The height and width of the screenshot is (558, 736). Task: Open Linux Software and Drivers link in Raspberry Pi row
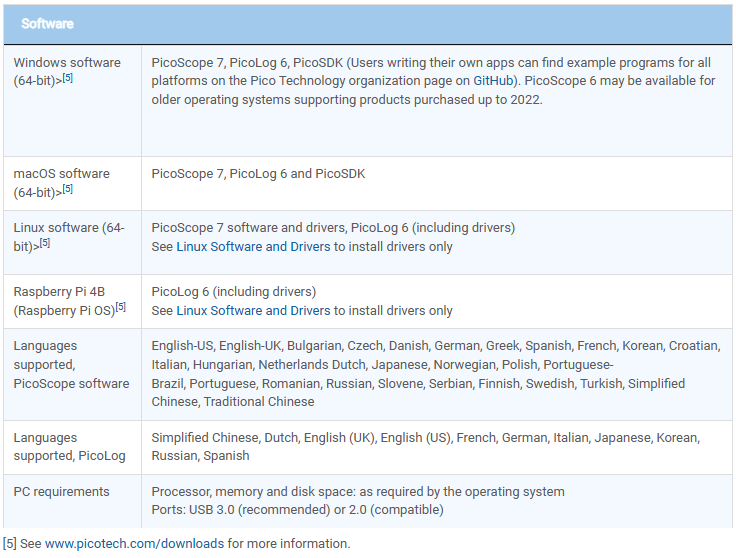253,310
